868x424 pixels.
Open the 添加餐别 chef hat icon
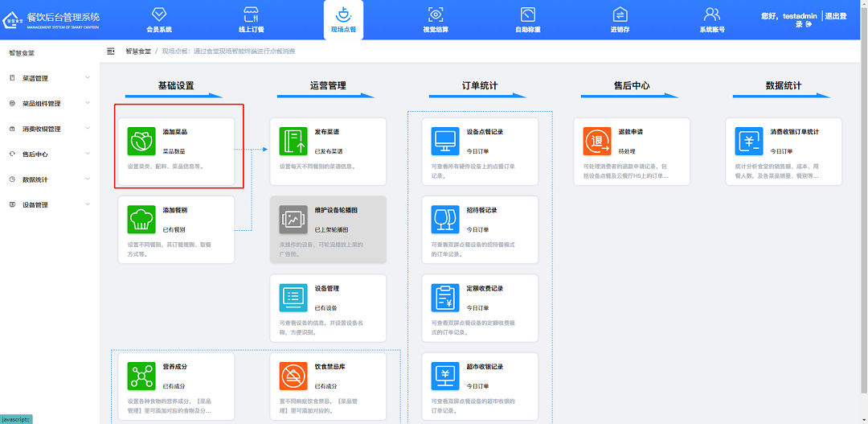pos(141,219)
